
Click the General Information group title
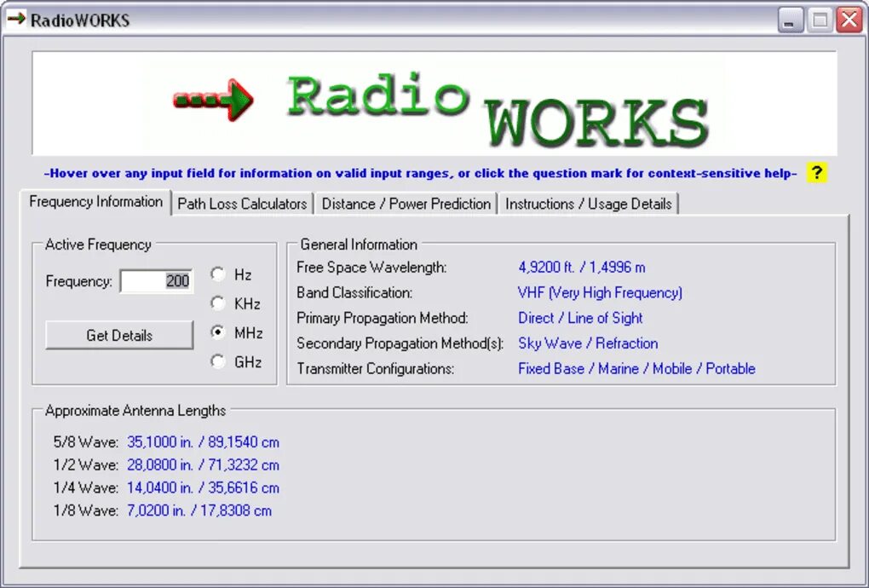(359, 245)
